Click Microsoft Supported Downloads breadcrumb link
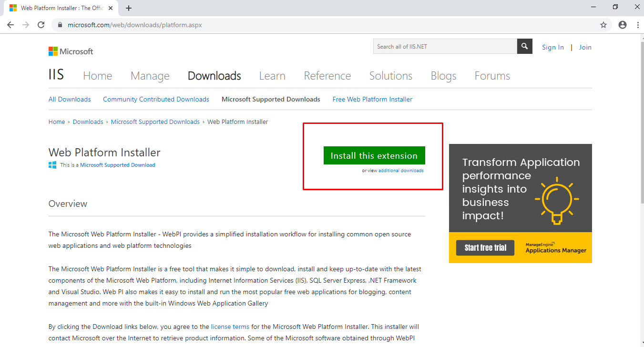Screen dimensions: 644x347 click(155, 122)
